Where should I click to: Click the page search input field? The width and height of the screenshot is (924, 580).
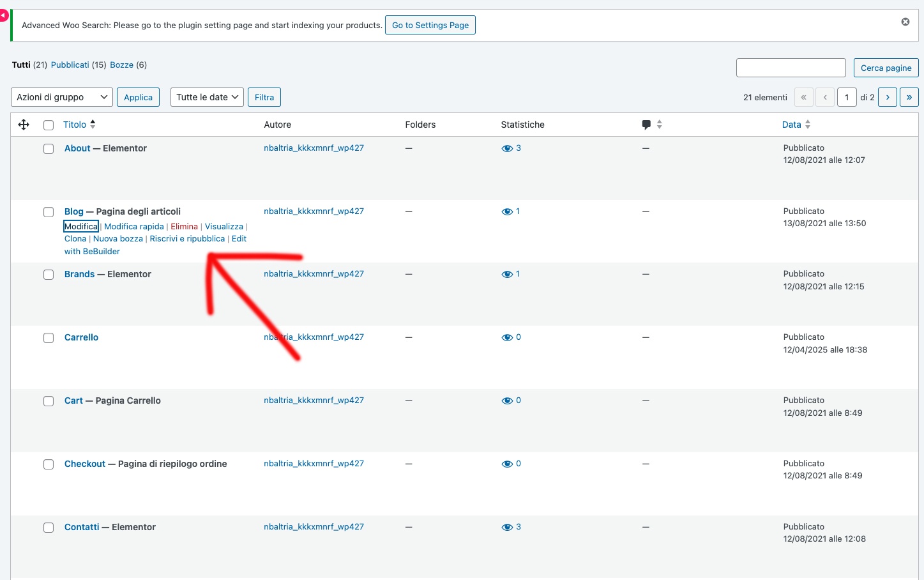[x=791, y=68]
